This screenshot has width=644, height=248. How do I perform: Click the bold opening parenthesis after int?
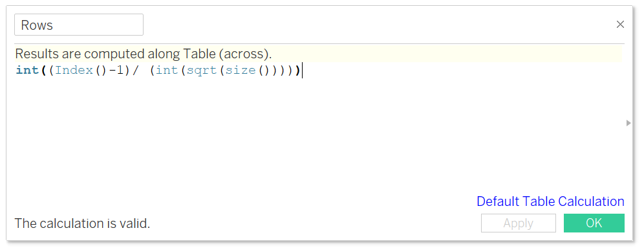[43, 71]
